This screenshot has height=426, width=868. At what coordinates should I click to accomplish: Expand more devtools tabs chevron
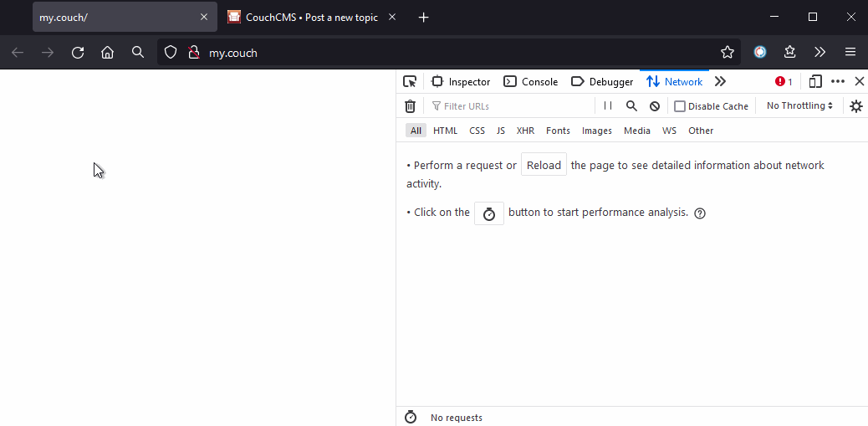click(720, 82)
